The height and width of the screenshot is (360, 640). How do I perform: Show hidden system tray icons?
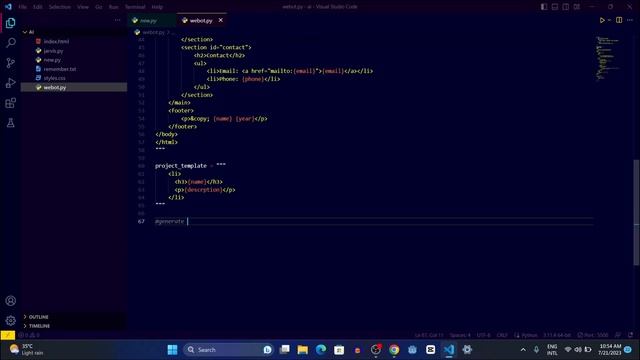click(523, 350)
